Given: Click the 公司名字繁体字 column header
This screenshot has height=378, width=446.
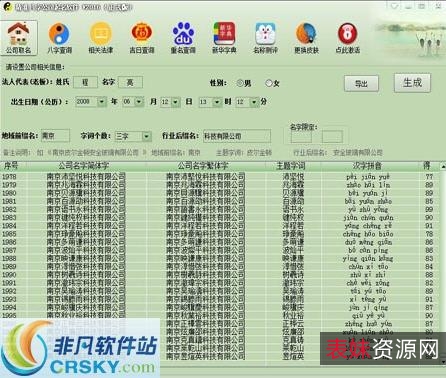Looking at the screenshot, I should point(203,166).
